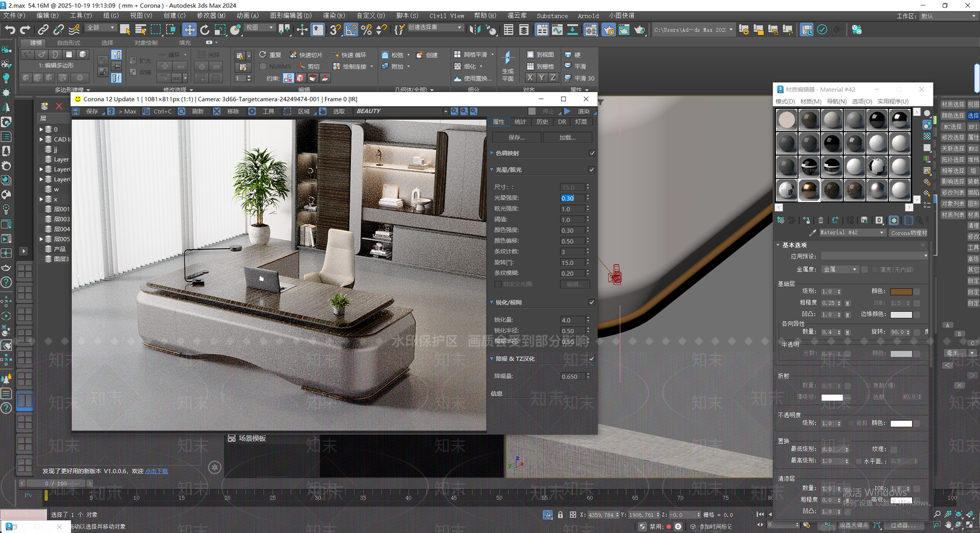Click the brown base color swatch

point(901,292)
